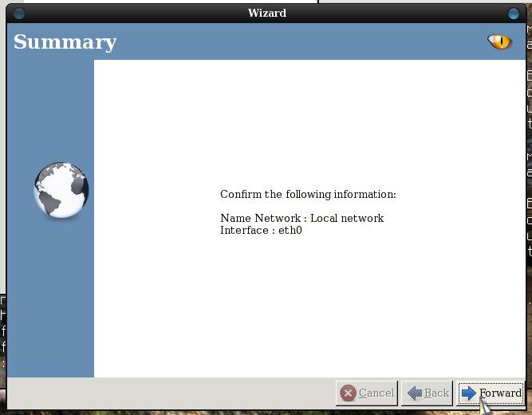Click 'Name Network : Local network' line
Viewport: 532px width, 415px height.
click(302, 218)
